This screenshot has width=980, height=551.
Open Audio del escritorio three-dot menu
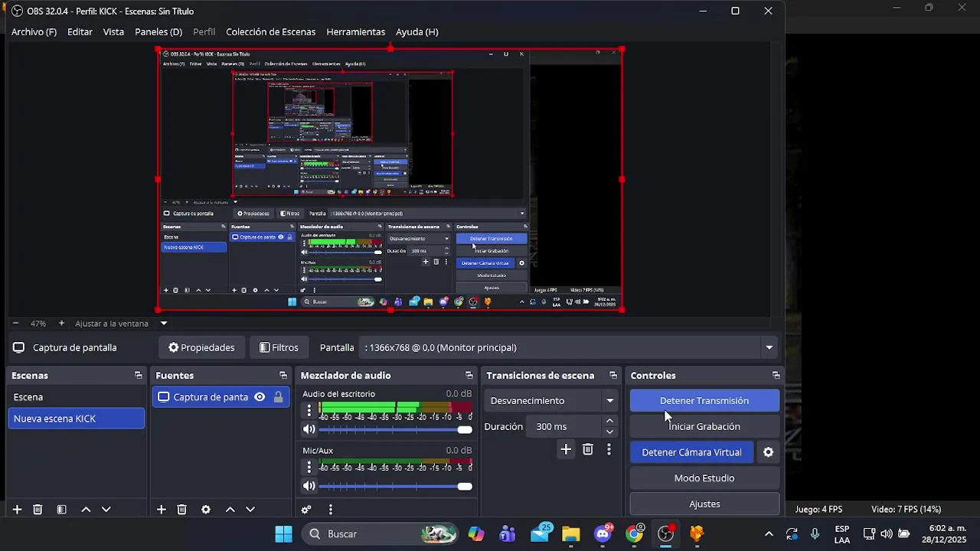click(309, 410)
